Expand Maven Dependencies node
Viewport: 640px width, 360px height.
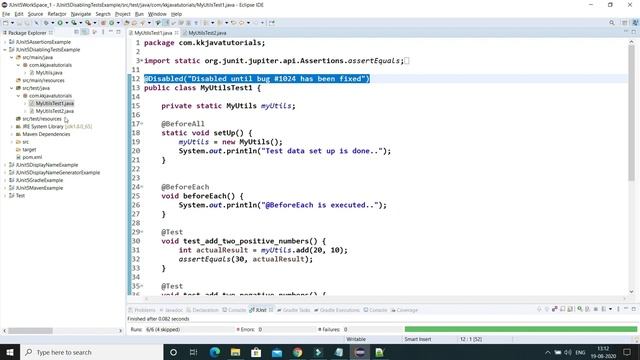[11, 134]
